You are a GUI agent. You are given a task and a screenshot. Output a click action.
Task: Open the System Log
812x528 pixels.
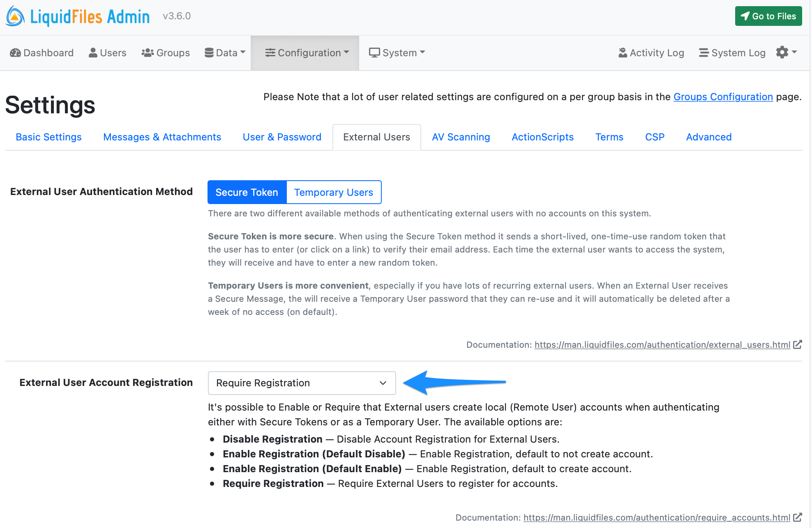pos(732,53)
